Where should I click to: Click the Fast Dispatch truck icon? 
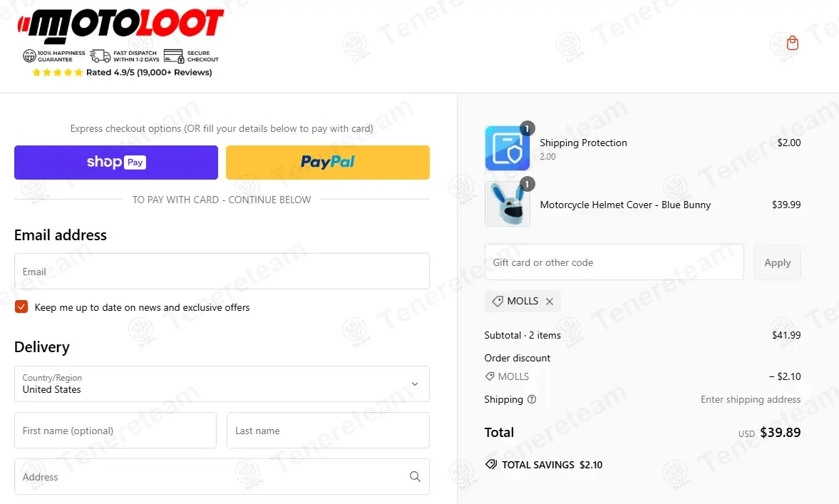pos(100,56)
